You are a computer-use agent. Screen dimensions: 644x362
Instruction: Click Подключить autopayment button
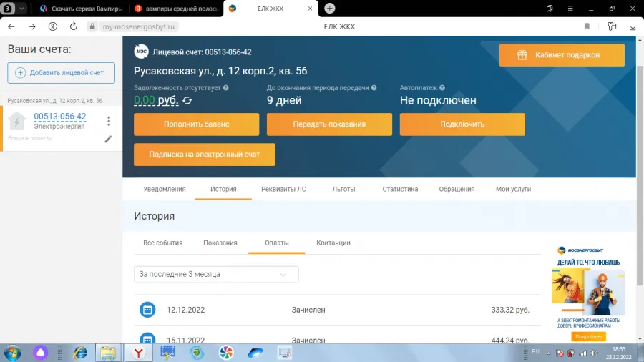point(462,124)
